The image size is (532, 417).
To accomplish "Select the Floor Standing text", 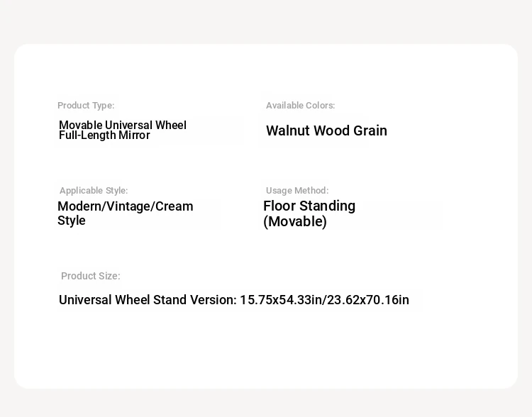I will click(x=309, y=206).
